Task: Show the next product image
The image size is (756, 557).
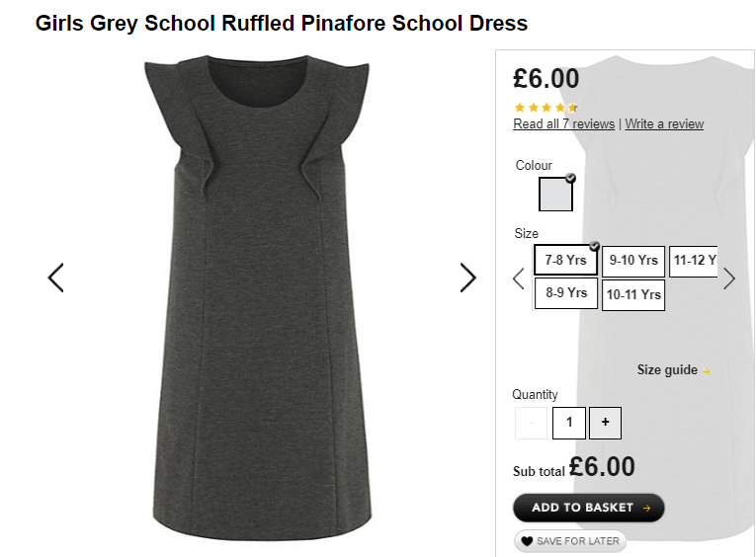Action: point(467,278)
